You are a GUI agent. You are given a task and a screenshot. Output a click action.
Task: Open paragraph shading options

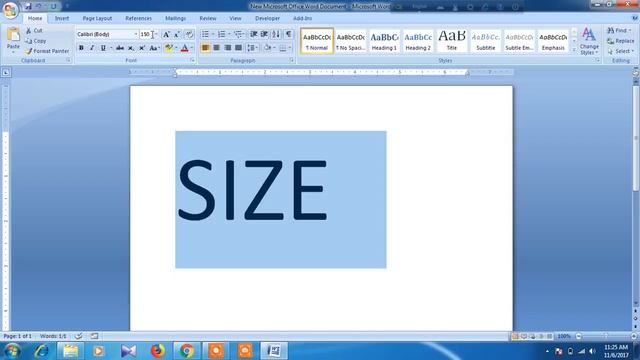click(268, 48)
